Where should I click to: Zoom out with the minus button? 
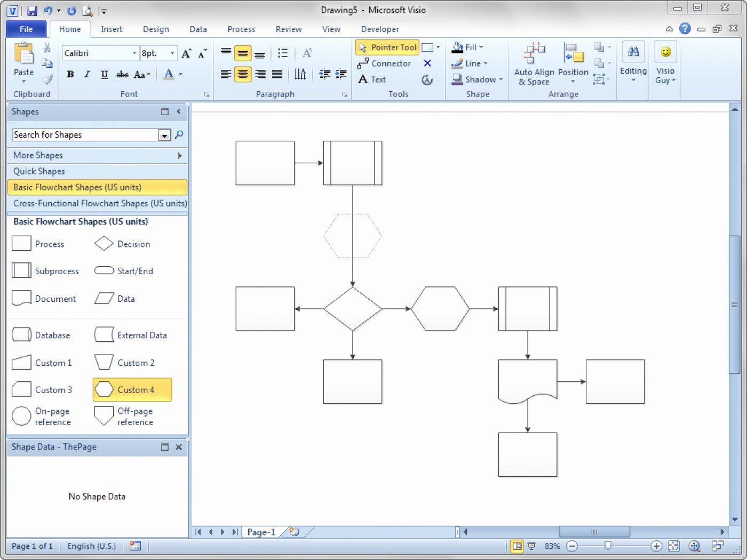[x=572, y=546]
